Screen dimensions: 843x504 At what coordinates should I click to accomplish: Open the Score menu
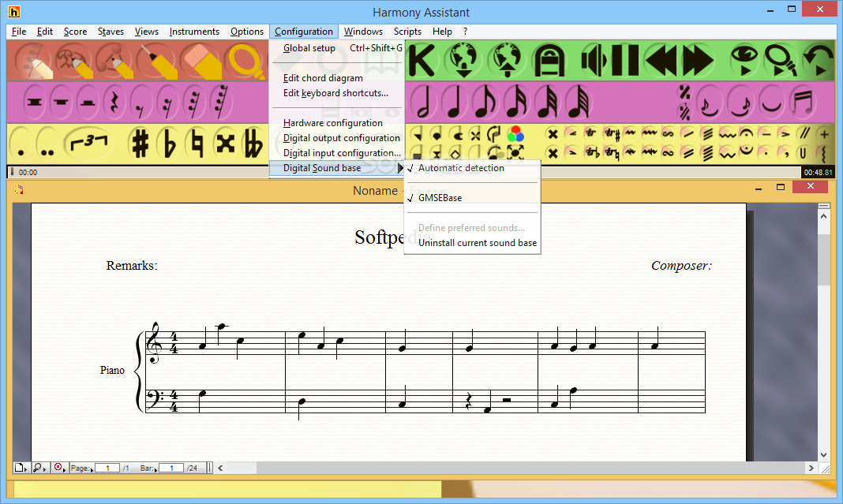click(75, 32)
